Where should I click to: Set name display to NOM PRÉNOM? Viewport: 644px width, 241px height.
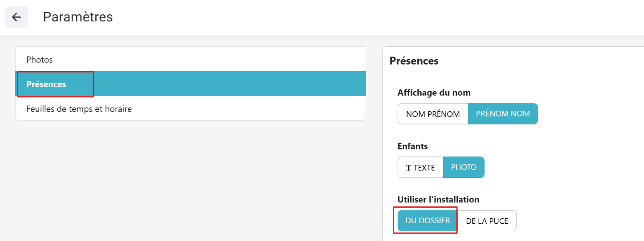click(x=433, y=114)
